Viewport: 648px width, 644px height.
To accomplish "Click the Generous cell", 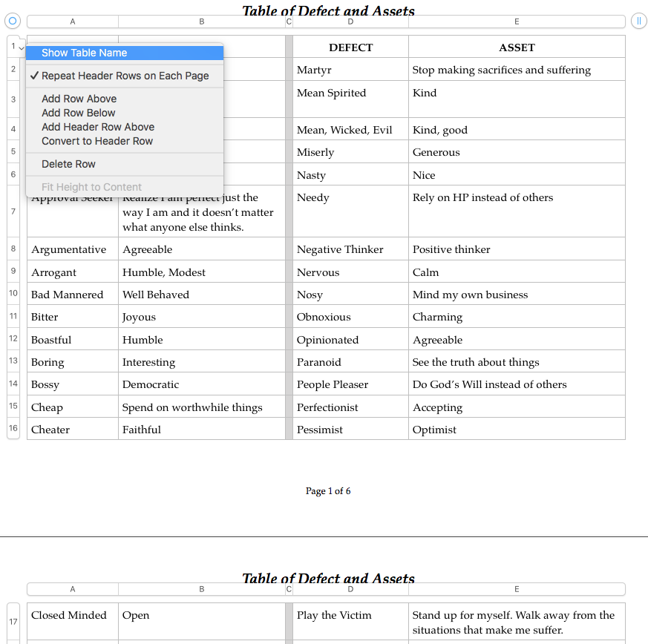I will pos(517,151).
